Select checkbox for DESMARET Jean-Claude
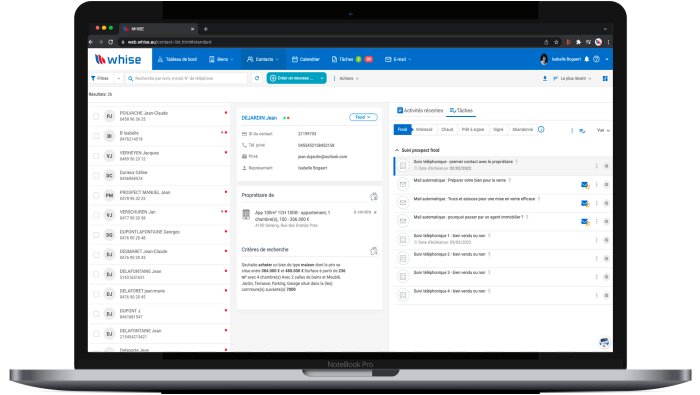The width and height of the screenshot is (700, 395). click(96, 255)
